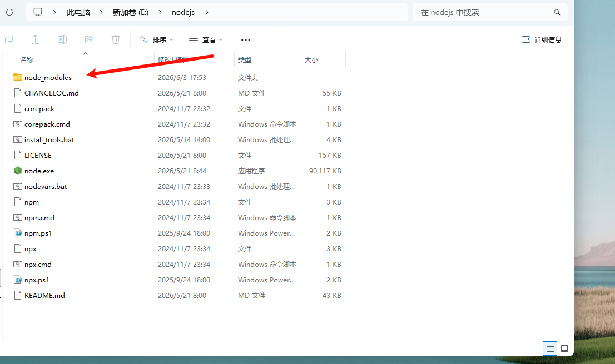Click 应用程序 type of node.exe
Image resolution: width=615 pixels, height=364 pixels.
(x=251, y=171)
